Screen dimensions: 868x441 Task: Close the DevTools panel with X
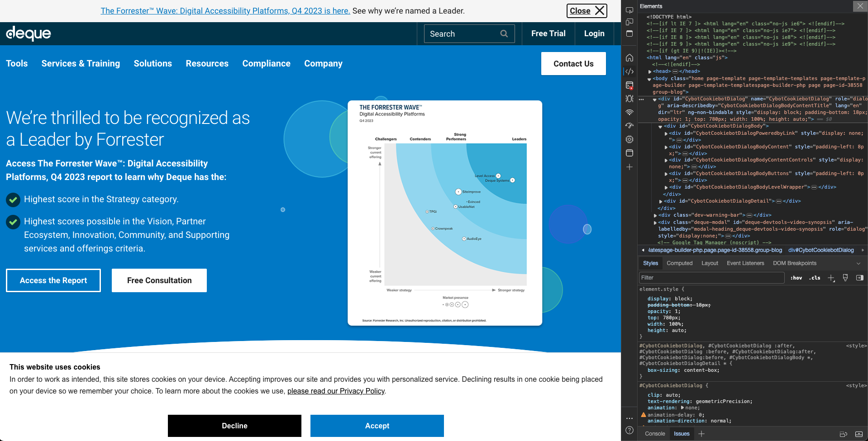click(x=860, y=6)
